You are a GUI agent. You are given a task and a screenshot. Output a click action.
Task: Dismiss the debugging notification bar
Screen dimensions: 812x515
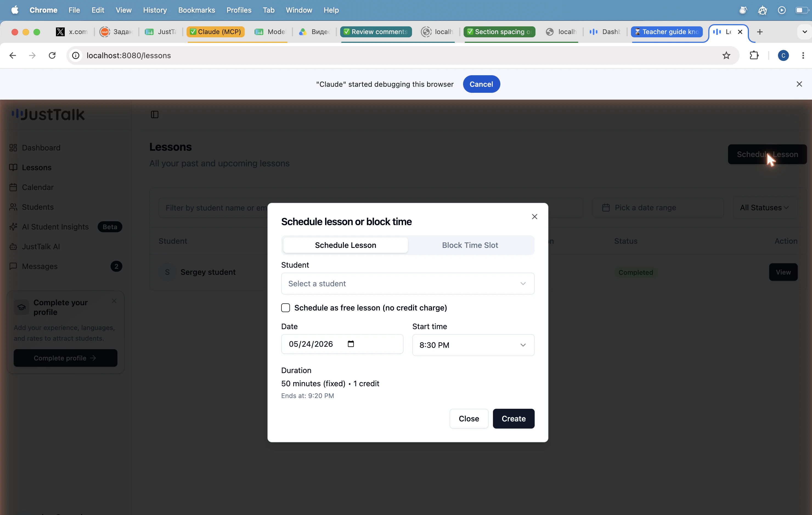point(799,84)
